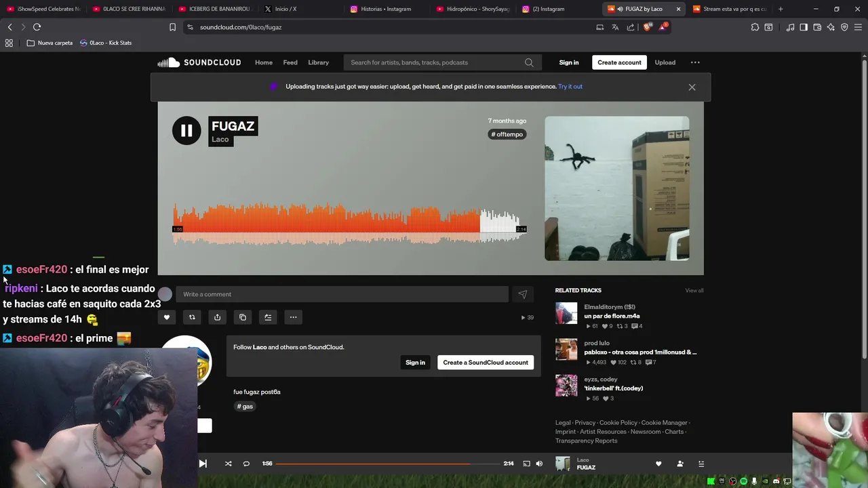Seek within the orange waveform
868x488 pixels.
[x=326, y=224]
